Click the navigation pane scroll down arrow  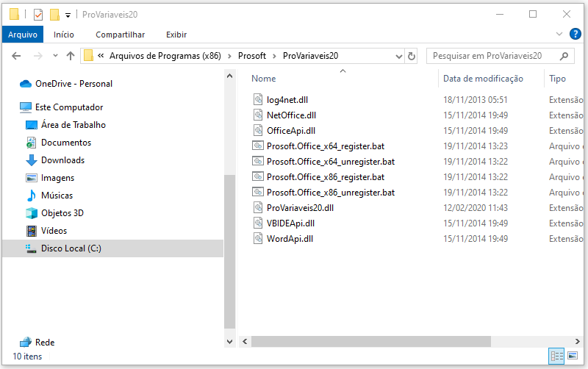tap(230, 342)
